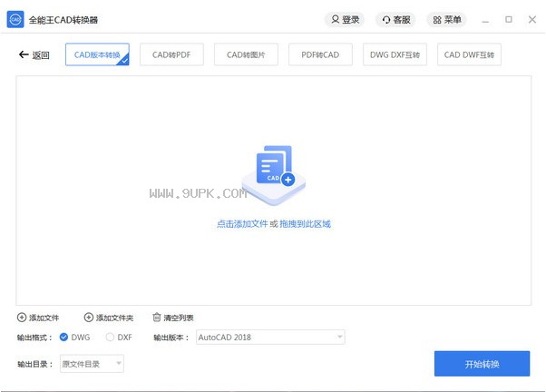Close the converter window
546x392 pixels.
point(532,20)
